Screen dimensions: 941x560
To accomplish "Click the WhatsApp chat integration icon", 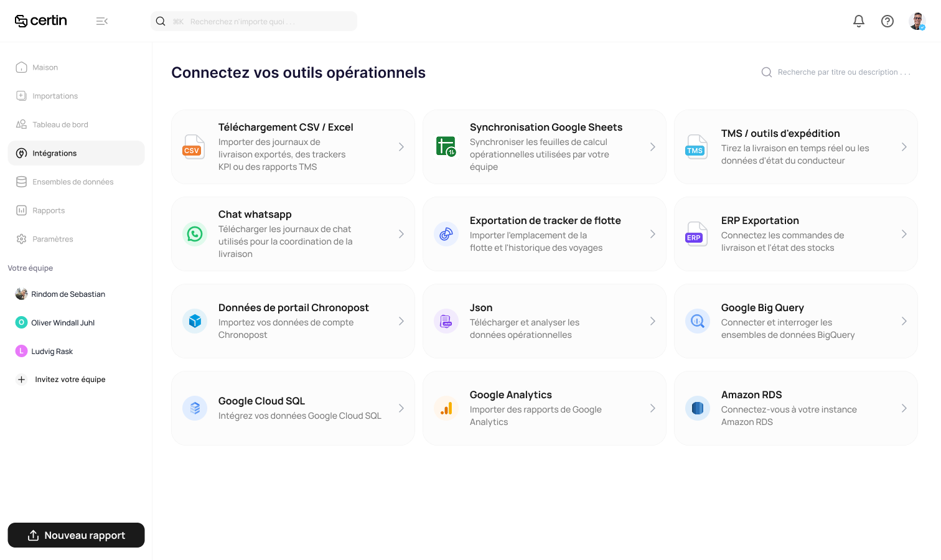I will (195, 234).
